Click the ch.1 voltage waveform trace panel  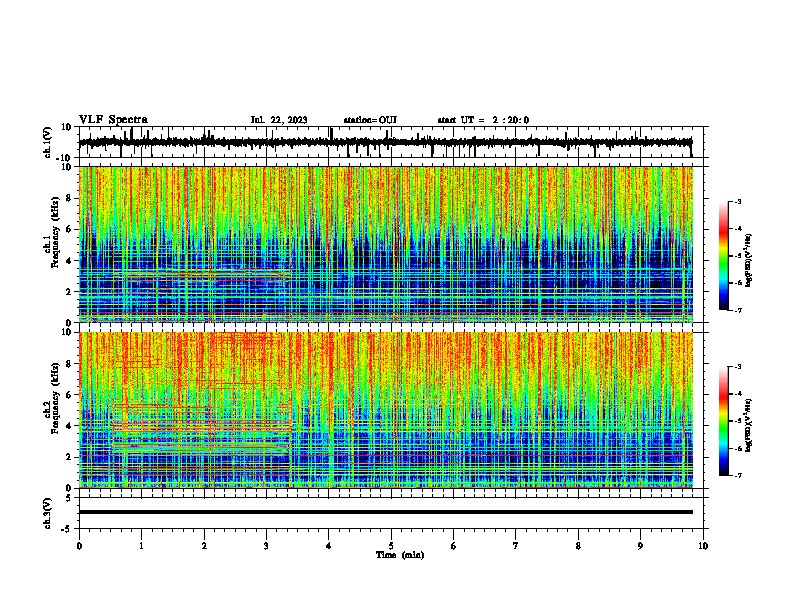tap(390, 142)
